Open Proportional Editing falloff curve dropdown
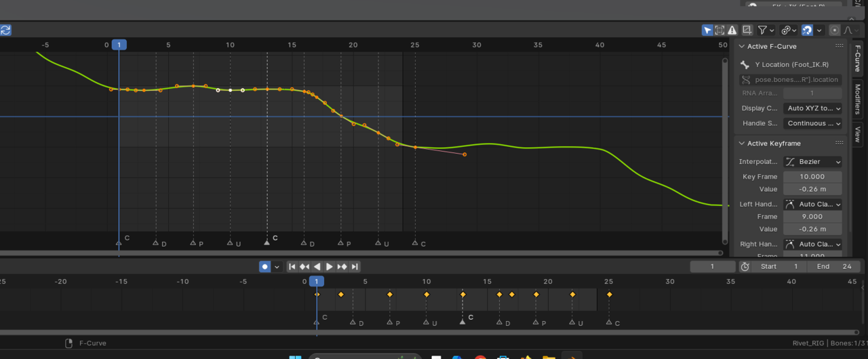The width and height of the screenshot is (868, 359). [849, 30]
